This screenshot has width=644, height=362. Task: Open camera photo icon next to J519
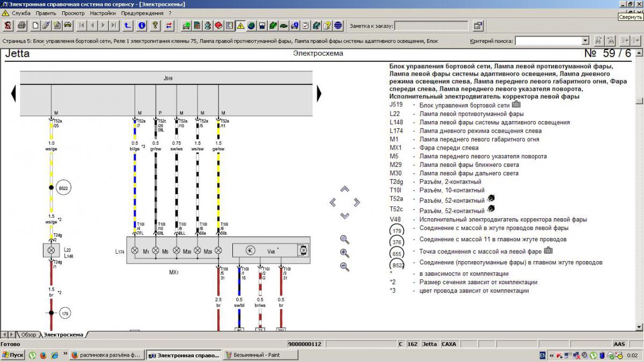[516, 105]
